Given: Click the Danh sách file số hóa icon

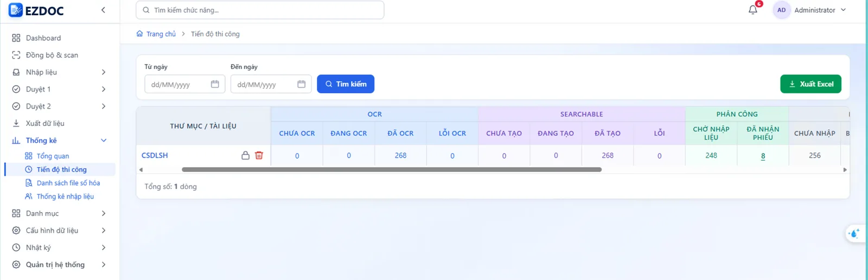Looking at the screenshot, I should click(x=29, y=183).
